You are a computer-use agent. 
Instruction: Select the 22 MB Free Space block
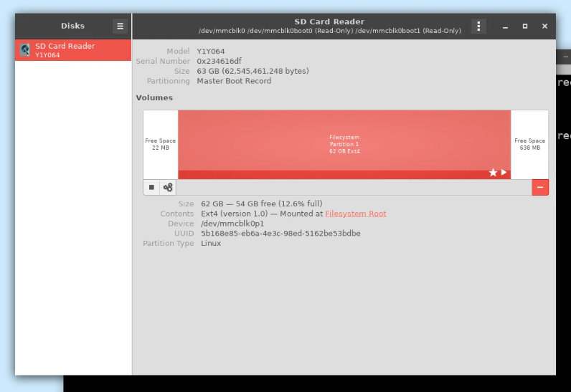pos(161,144)
